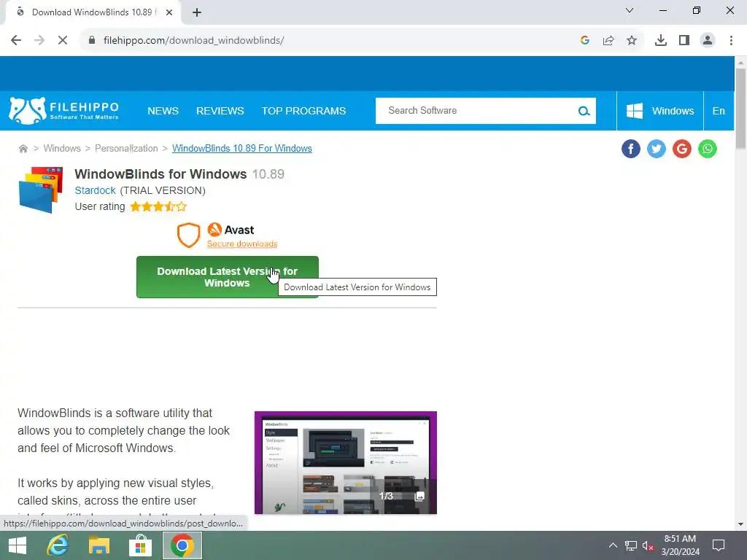Go back to the previous page
The image size is (747, 560).
point(16,41)
